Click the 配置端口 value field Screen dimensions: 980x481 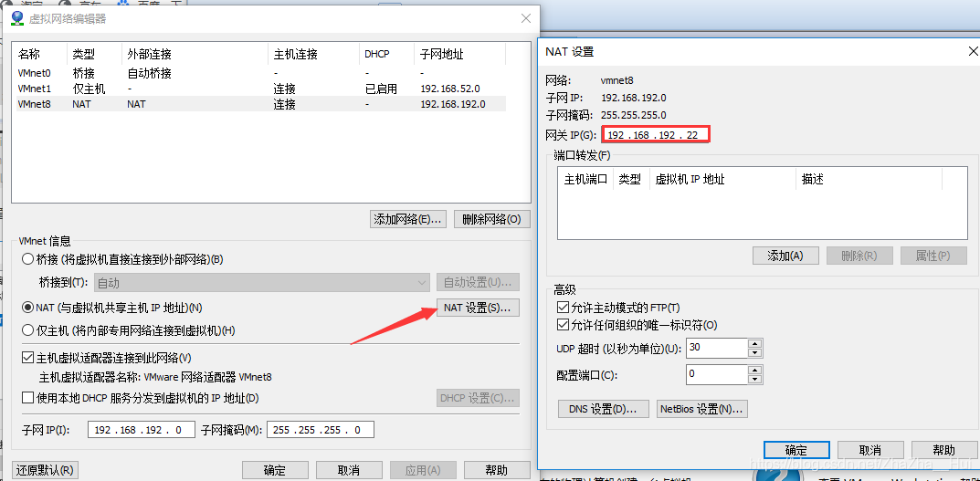tap(717, 375)
